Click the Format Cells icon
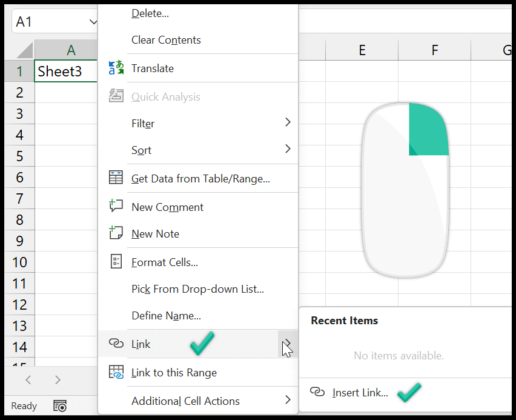 click(x=116, y=262)
